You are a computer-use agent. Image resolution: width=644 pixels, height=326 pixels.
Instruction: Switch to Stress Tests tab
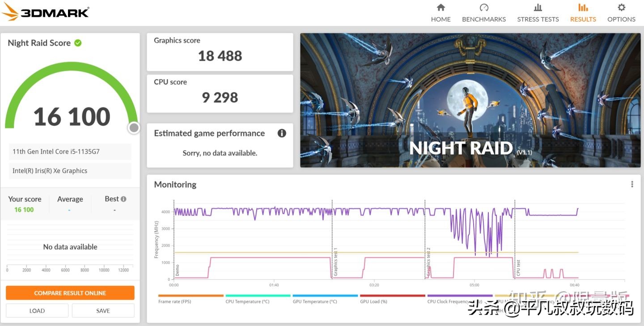tap(538, 13)
